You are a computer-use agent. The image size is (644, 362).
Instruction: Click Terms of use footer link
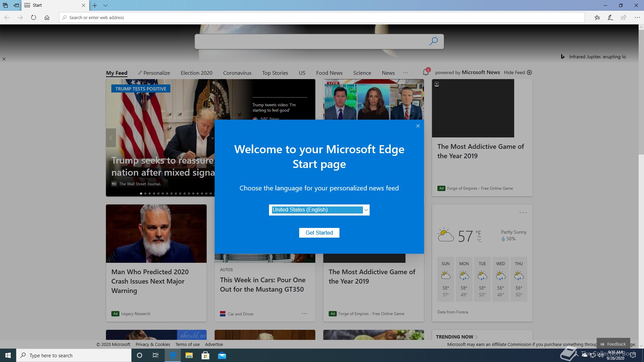pyautogui.click(x=187, y=344)
